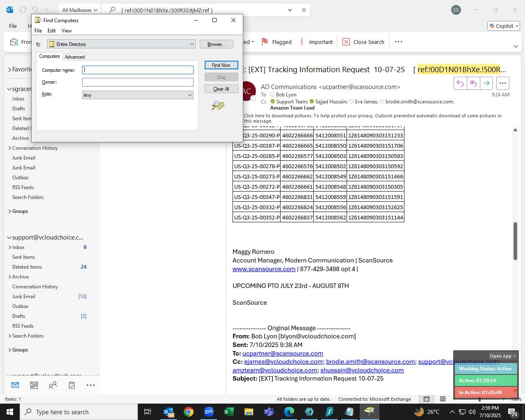Click the Flagged filter flag icon
Image resolution: width=525 pixels, height=420 pixels.
pyautogui.click(x=265, y=42)
